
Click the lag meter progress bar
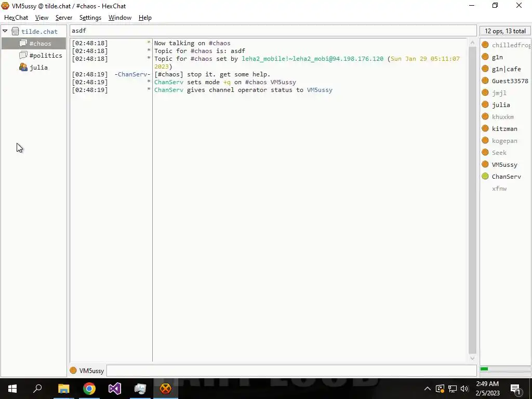tap(504, 369)
